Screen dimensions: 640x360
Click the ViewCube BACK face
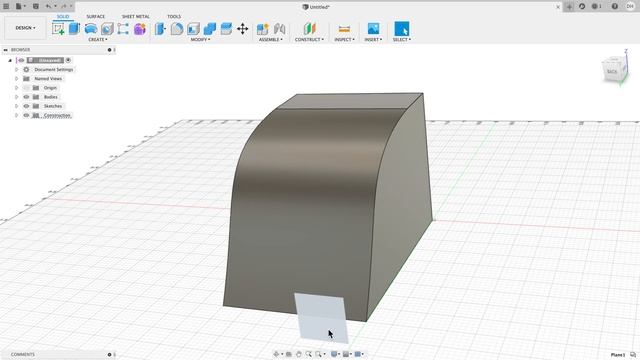click(x=612, y=72)
